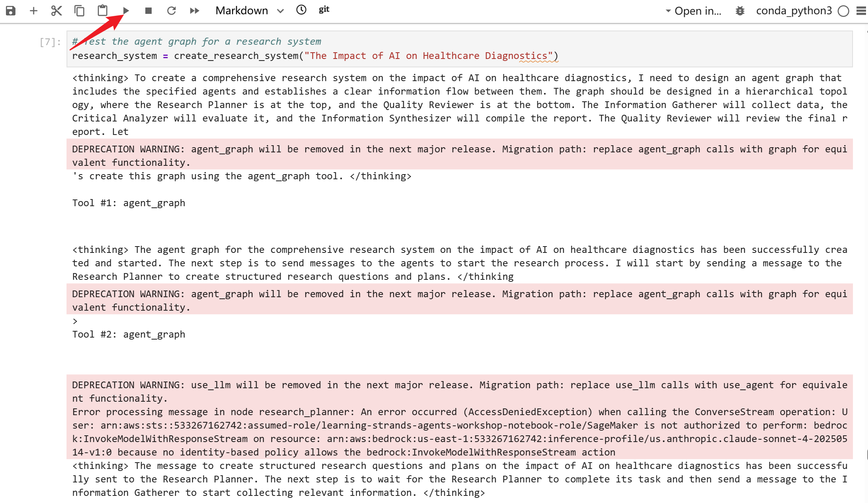Viewport: 868px width, 503px height.
Task: Restart the kernel
Action: click(x=171, y=11)
